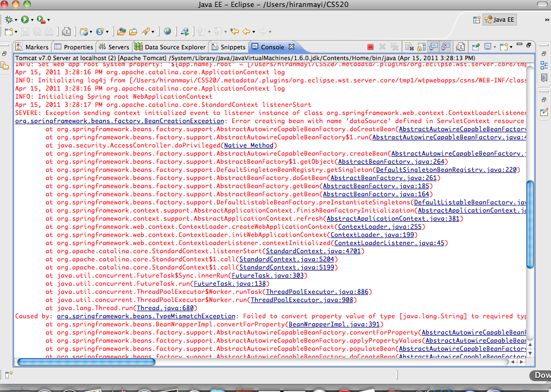Click the console horizontal scrollbar thumb
The height and width of the screenshot is (392, 551).
pos(87,362)
